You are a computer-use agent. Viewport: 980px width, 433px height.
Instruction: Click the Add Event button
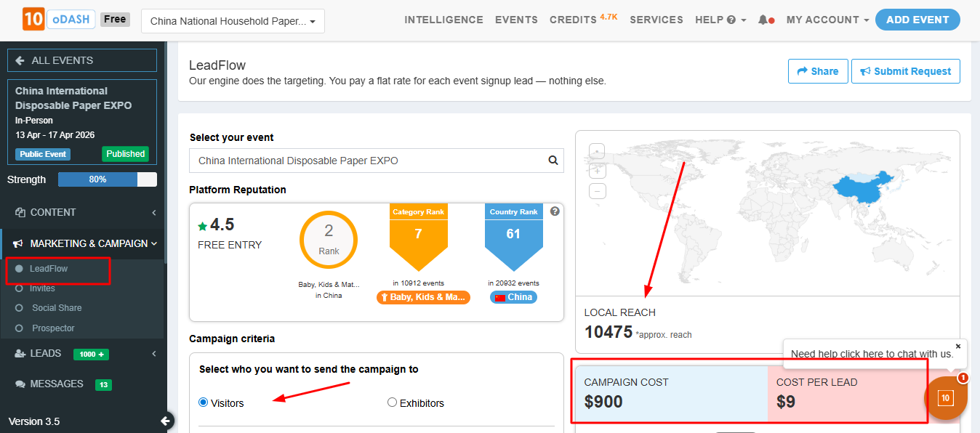click(x=917, y=20)
